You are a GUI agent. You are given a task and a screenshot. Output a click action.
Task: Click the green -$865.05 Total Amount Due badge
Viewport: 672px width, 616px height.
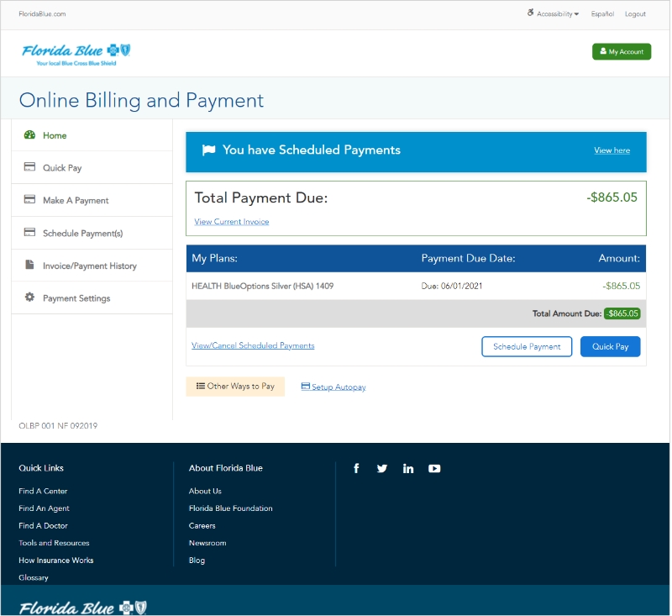(622, 313)
